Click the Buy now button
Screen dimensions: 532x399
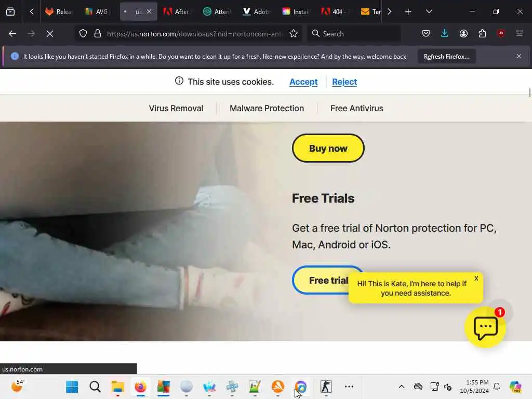pyautogui.click(x=328, y=148)
